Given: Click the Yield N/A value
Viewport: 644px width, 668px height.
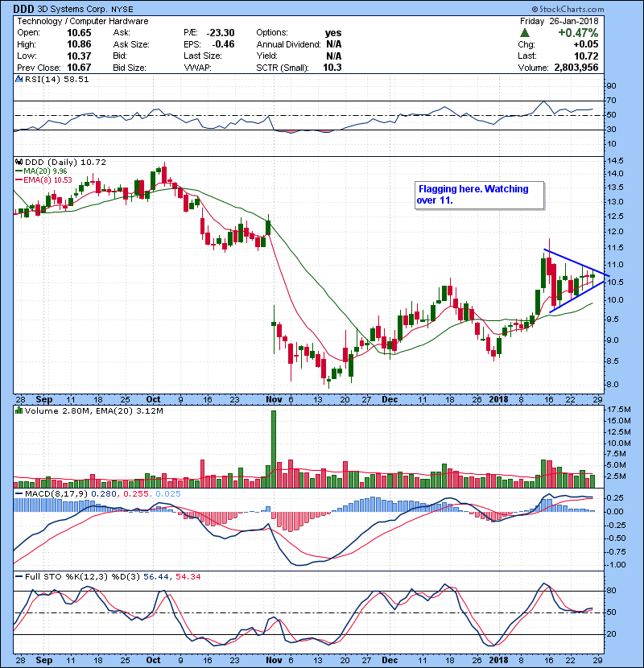Looking at the screenshot, I should 334,56.
